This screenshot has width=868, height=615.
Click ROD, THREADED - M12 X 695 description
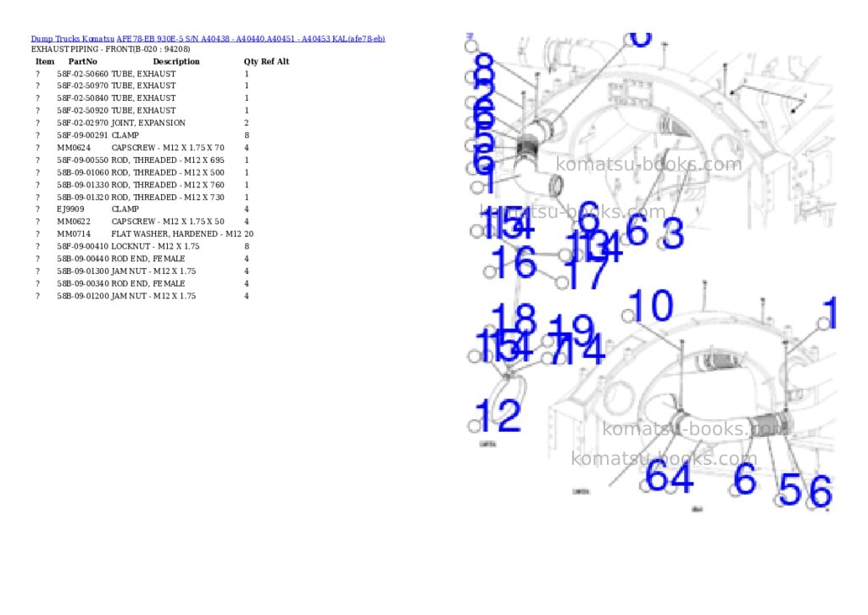pyautogui.click(x=168, y=160)
